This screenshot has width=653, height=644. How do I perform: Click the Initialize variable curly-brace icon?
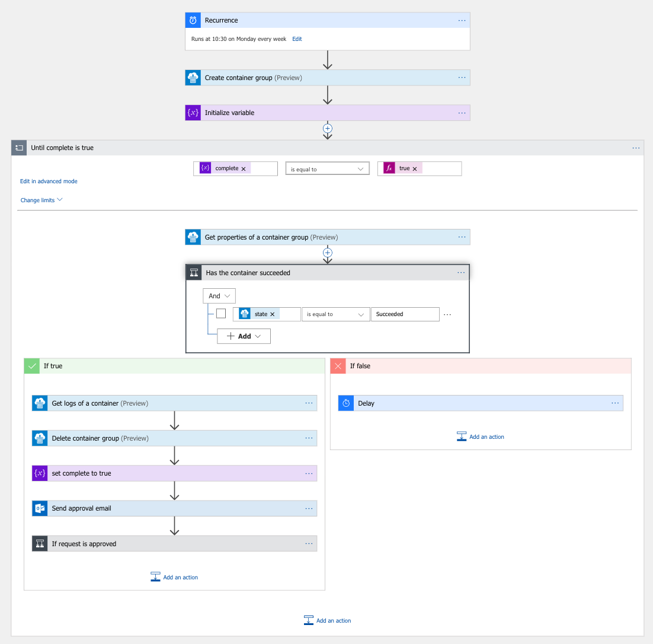pos(193,113)
